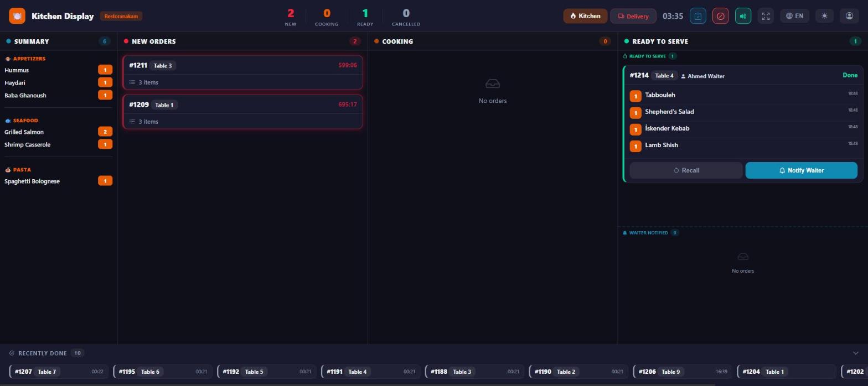Image resolution: width=868 pixels, height=386 pixels.
Task: Mute the sound with the speaker icon
Action: tap(743, 16)
